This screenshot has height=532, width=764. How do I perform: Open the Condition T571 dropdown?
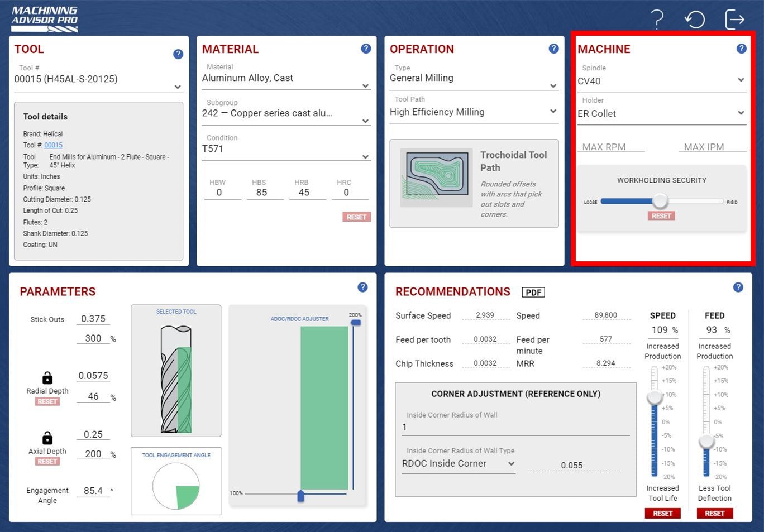(x=286, y=150)
